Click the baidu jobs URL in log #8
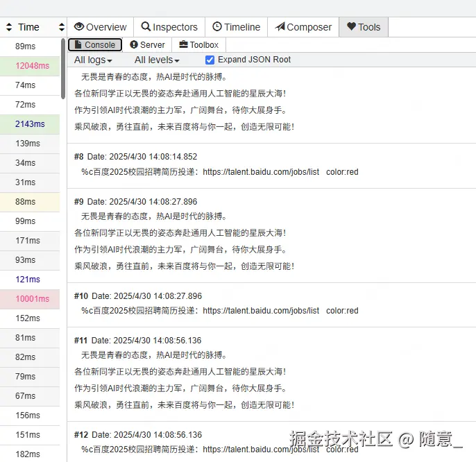 pos(261,172)
